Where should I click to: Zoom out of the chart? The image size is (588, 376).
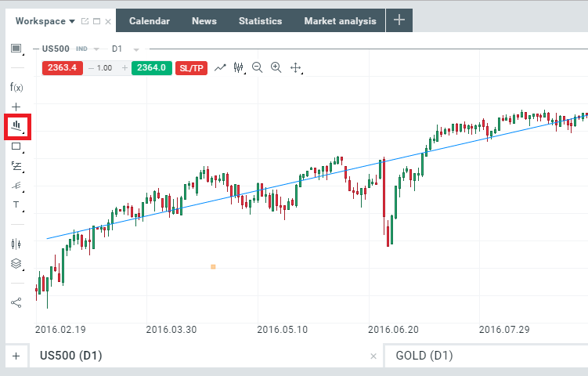pyautogui.click(x=257, y=68)
